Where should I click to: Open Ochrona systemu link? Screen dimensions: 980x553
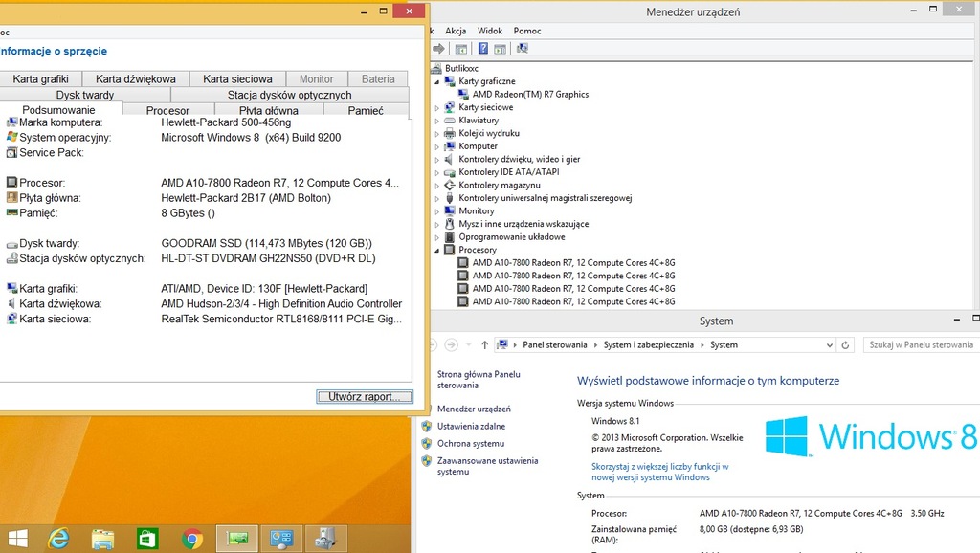pos(471,444)
